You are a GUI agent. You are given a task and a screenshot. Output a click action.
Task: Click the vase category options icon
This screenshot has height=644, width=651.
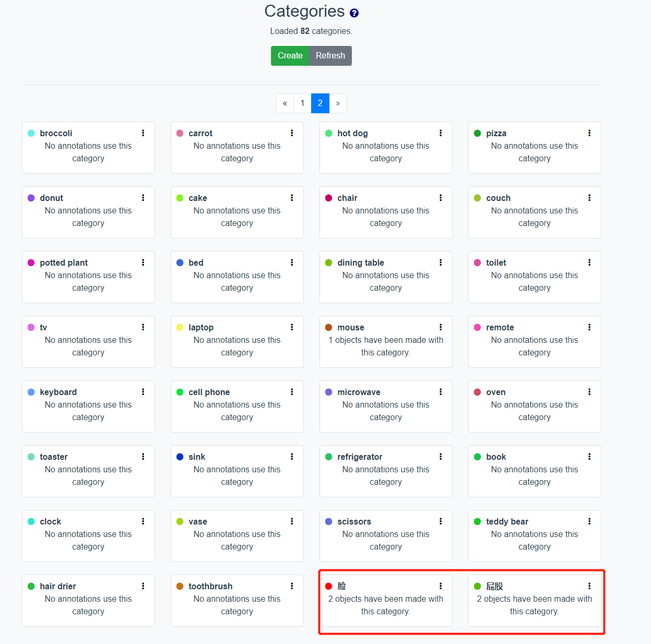pos(292,521)
